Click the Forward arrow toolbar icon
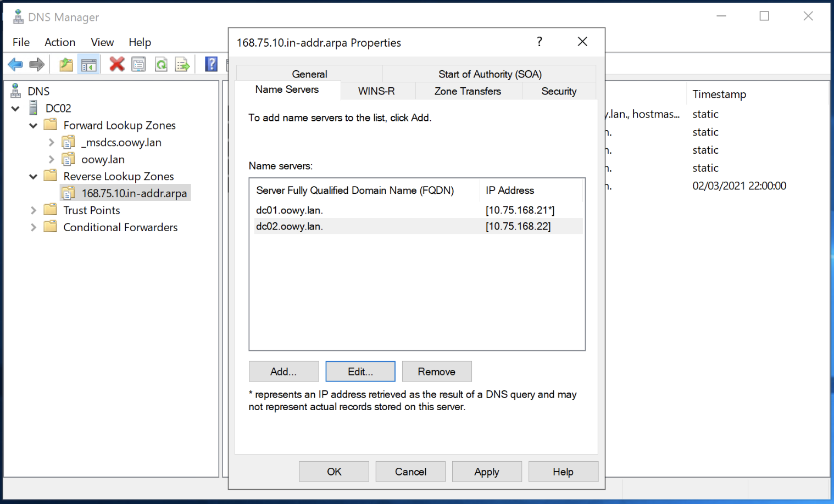The image size is (834, 504). tap(37, 65)
